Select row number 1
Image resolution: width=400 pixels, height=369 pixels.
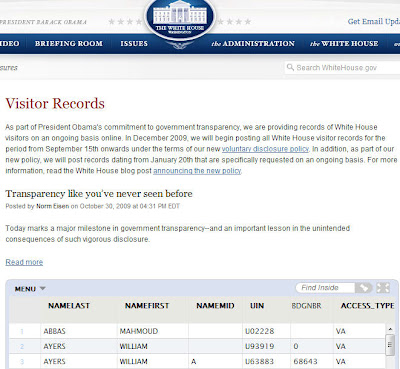click(x=22, y=331)
